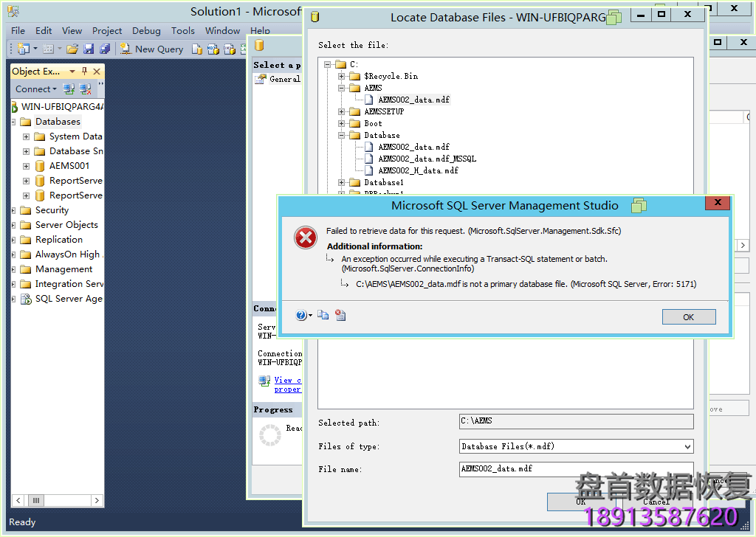756x537 pixels.
Task: Select the server node WIN-UFBIQPARG4A
Action: (x=62, y=106)
